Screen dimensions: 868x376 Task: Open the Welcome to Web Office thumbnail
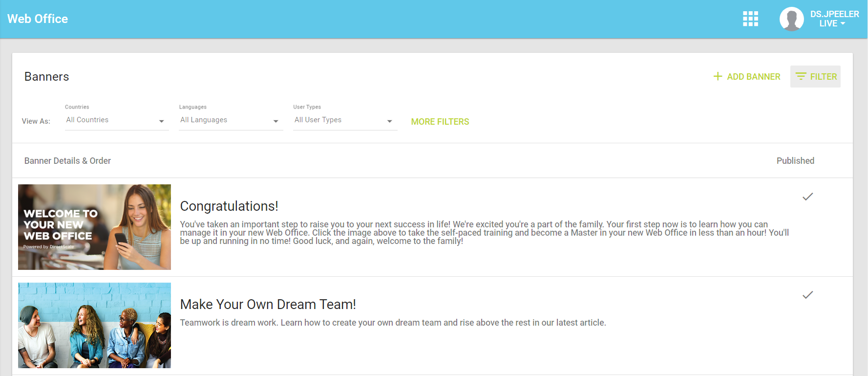[x=94, y=227]
